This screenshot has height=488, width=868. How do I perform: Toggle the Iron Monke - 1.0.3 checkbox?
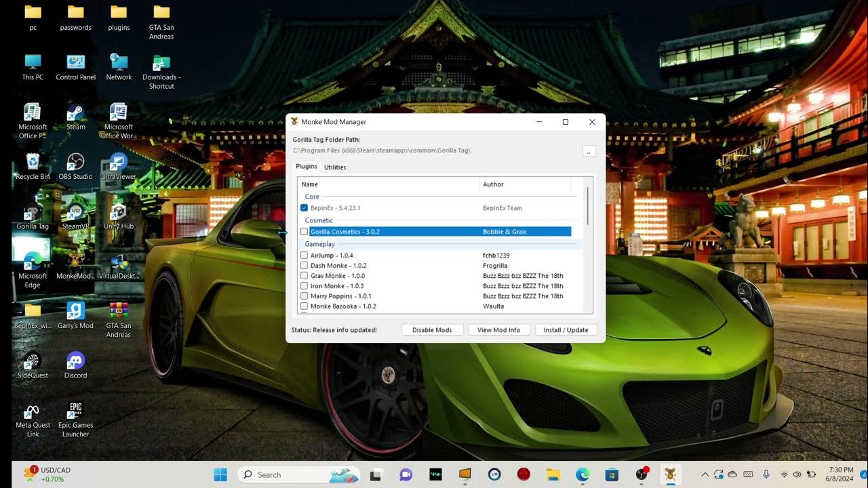click(304, 286)
